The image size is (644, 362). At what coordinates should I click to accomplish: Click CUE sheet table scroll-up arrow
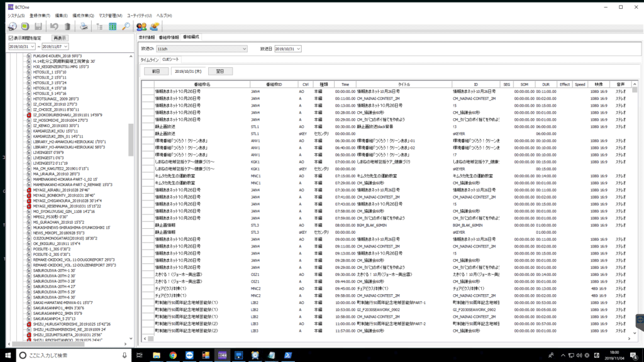point(635,84)
